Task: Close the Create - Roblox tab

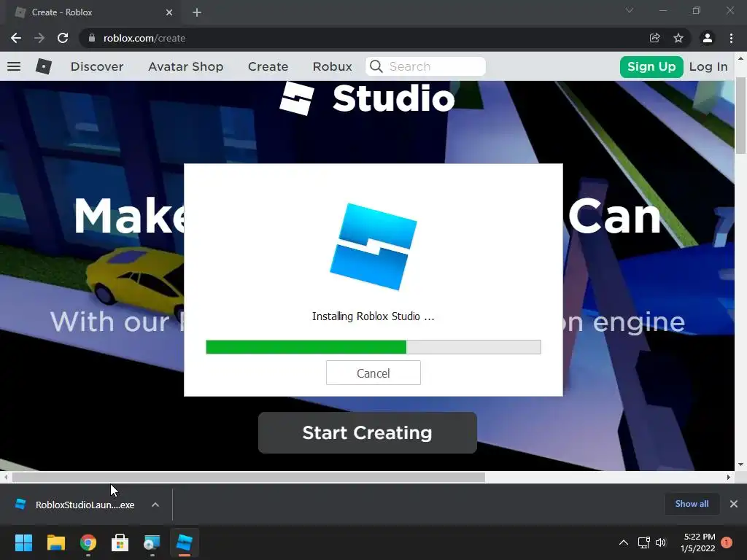Action: pyautogui.click(x=169, y=12)
